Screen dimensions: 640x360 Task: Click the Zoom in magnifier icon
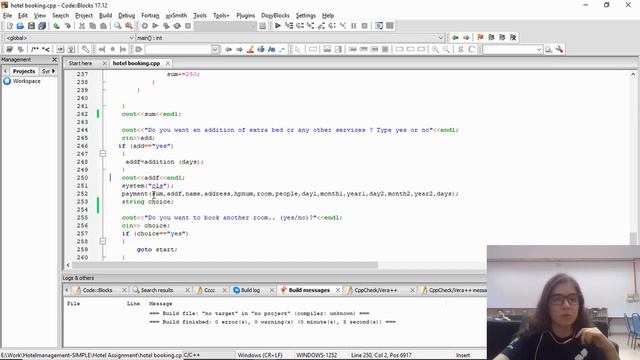pos(436,49)
